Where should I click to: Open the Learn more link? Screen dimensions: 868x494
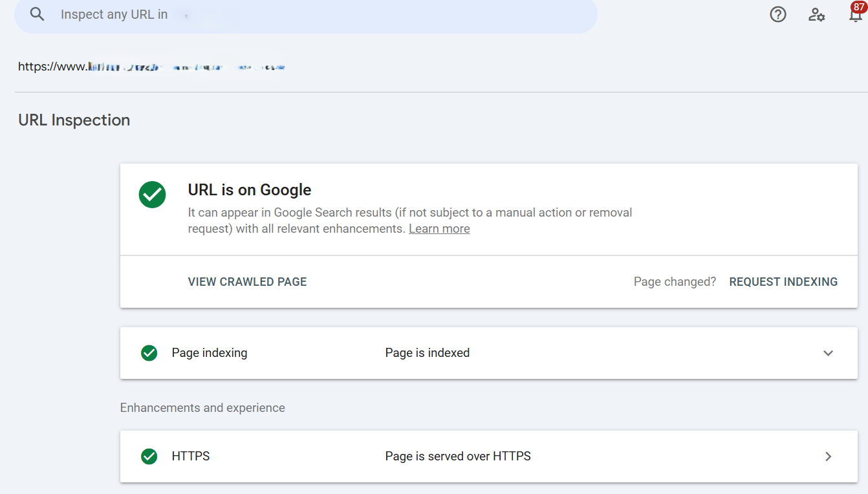439,228
